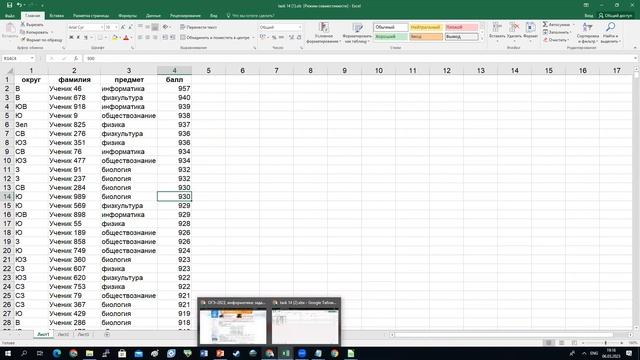
Task: Toggle italic formatting (К)
Action: [x=78, y=38]
